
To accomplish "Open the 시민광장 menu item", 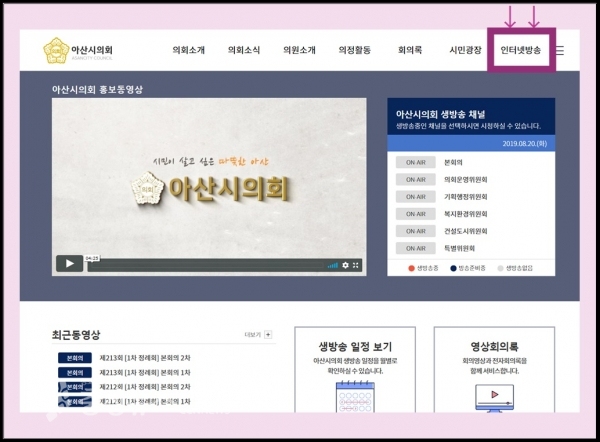I will pos(465,50).
